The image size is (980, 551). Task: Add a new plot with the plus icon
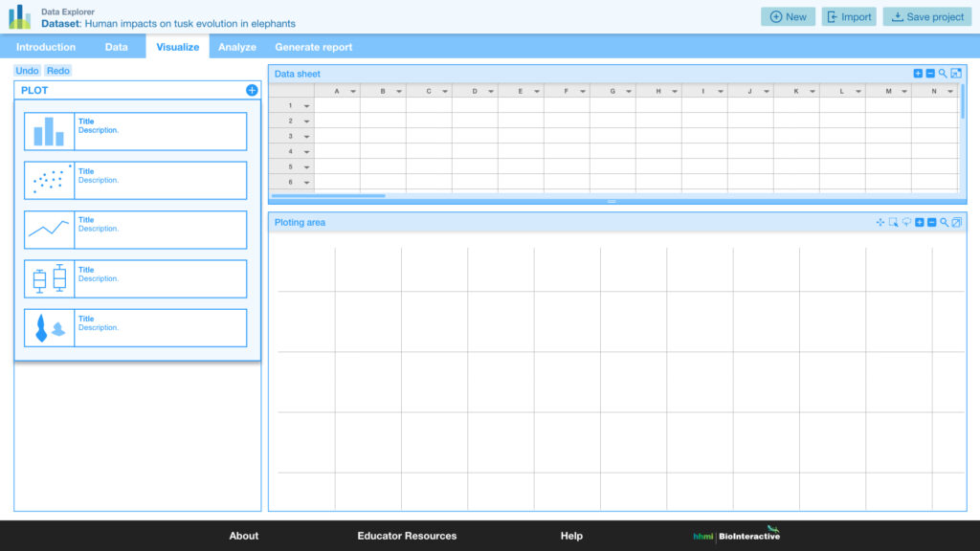pyautogui.click(x=252, y=90)
